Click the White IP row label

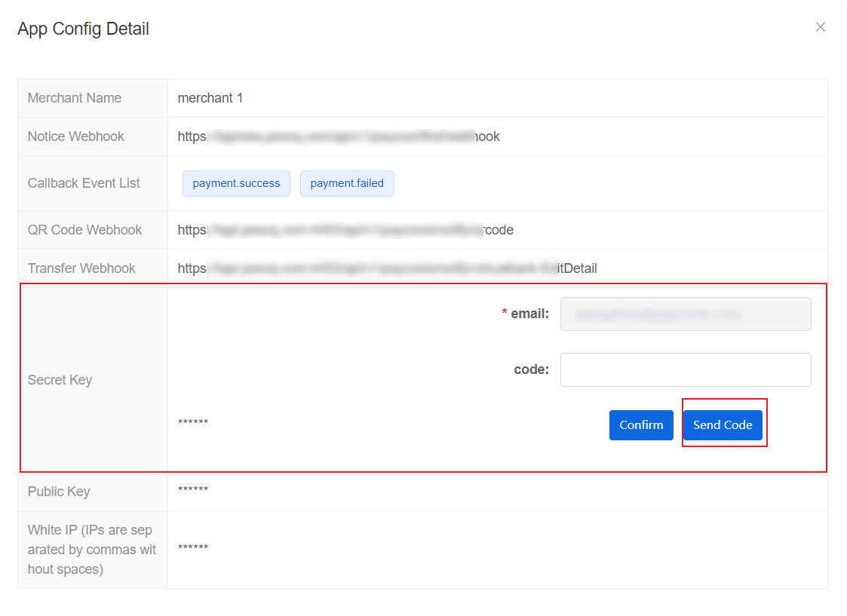click(x=91, y=550)
